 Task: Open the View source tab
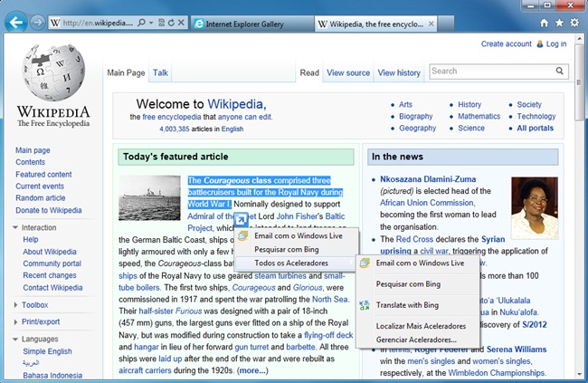point(348,72)
